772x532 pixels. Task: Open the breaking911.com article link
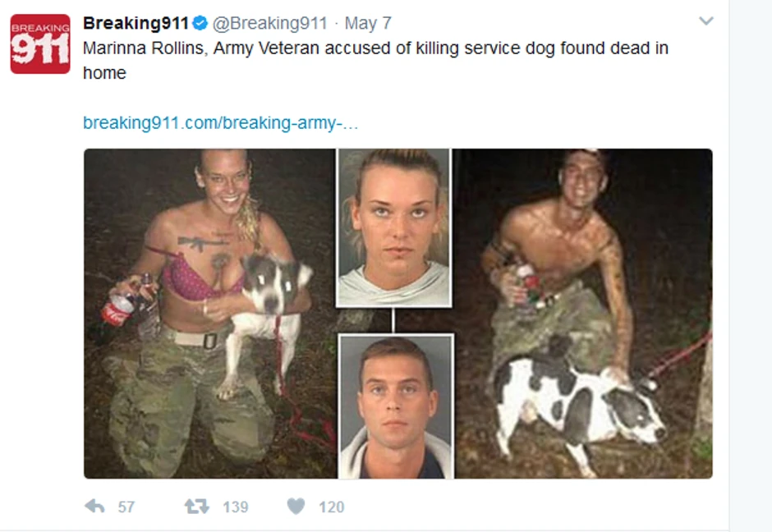pos(220,122)
